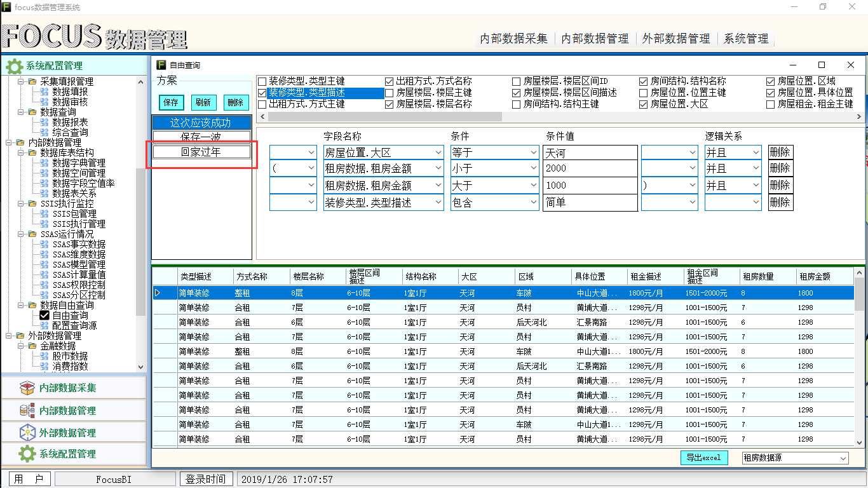This screenshot has height=488, width=868.
Task: Open 外部数据管理 in the top menu bar
Action: point(677,39)
